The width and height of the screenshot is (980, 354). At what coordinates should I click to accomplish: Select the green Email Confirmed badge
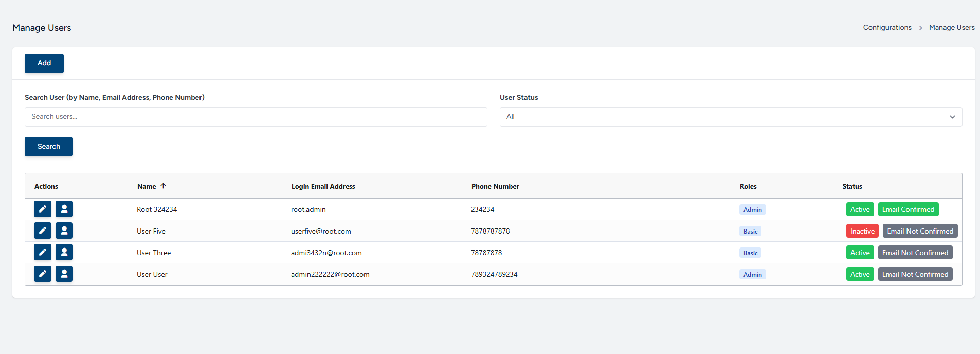point(908,209)
